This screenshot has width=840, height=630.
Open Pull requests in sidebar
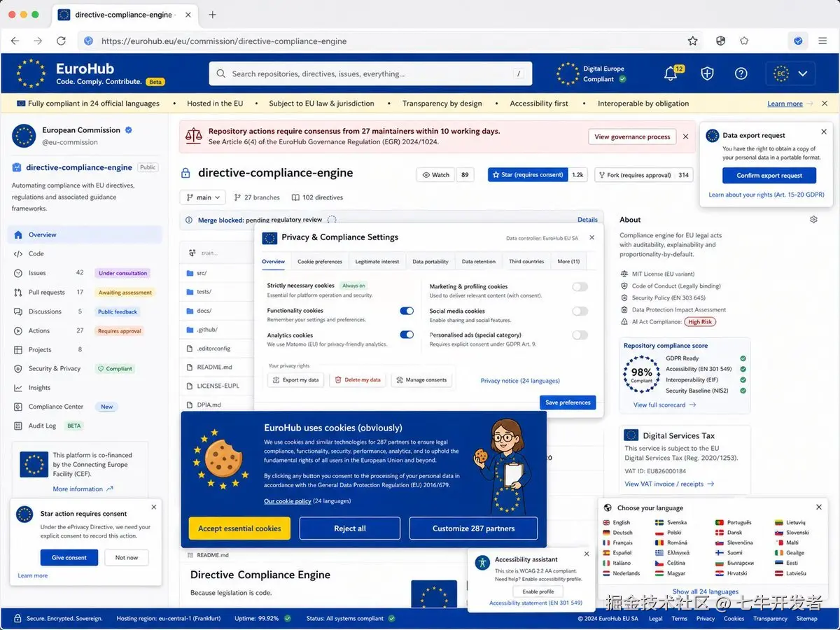coord(48,293)
